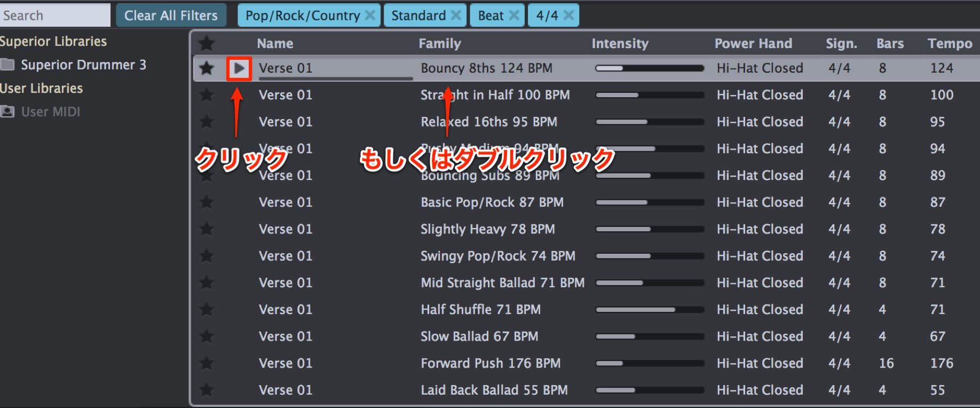Viewport: 980px width, 408px height.
Task: Star the Straight in Half 100 BPM groove
Action: click(207, 95)
